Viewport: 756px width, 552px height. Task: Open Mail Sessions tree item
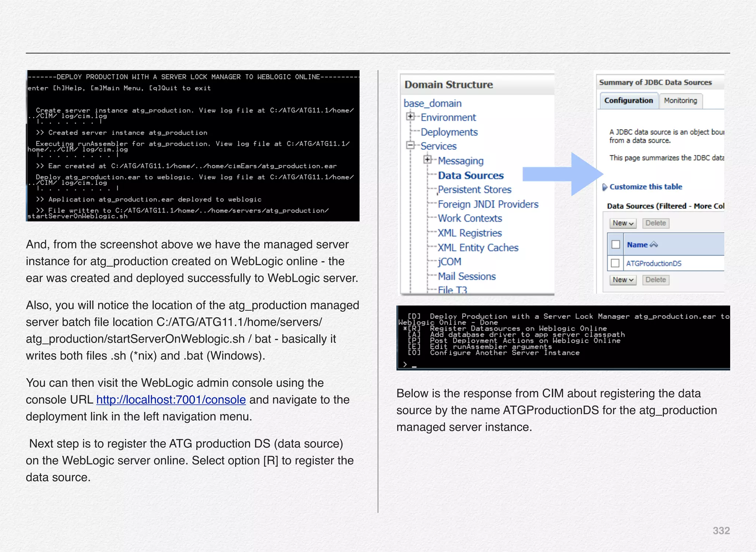click(467, 276)
